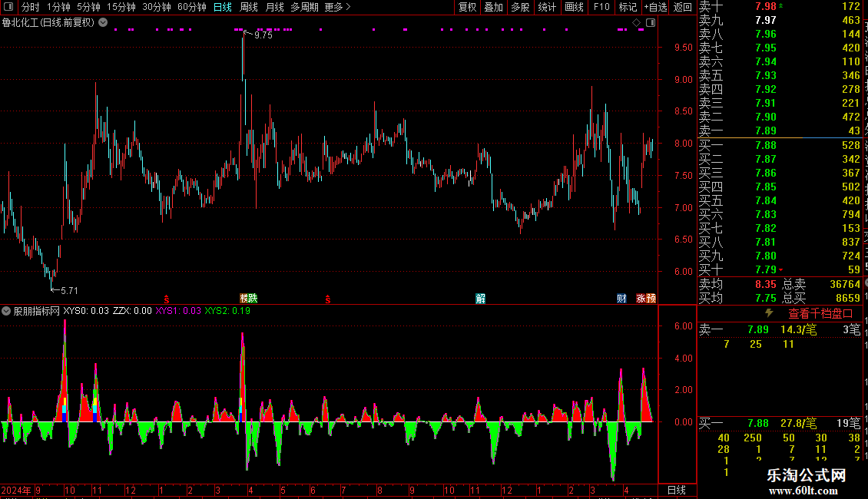Image resolution: width=868 pixels, height=499 pixels.
Task: Toggle the left sidebar panel icon
Action: click(x=8, y=7)
